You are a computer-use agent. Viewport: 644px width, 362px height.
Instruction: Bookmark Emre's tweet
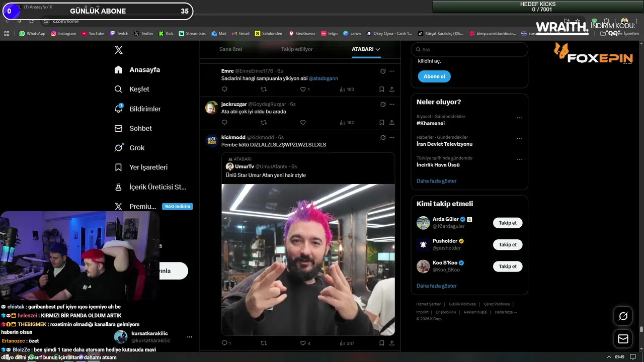381,89
